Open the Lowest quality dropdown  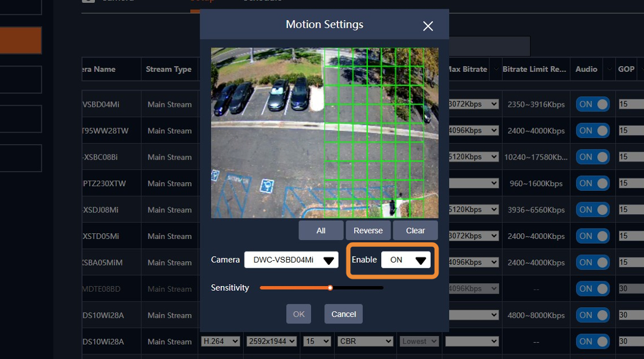pyautogui.click(x=419, y=341)
